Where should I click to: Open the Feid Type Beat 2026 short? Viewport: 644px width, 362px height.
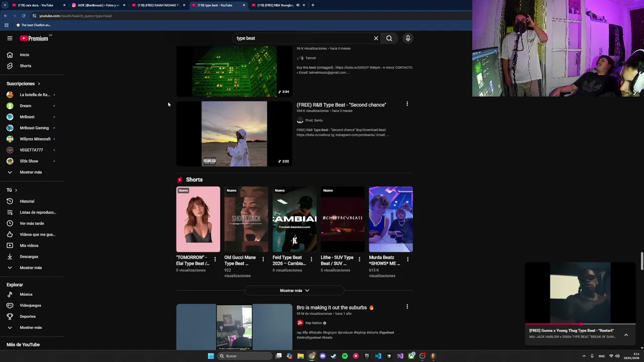(294, 219)
